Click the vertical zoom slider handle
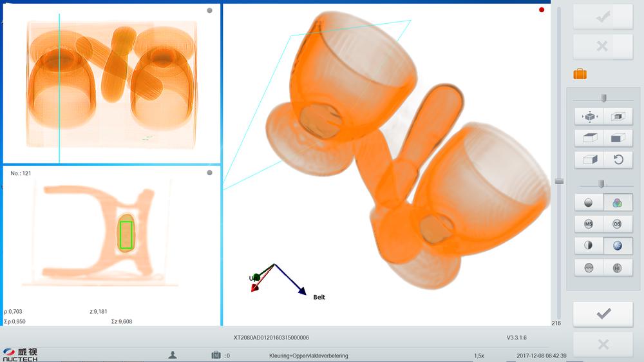644x362 pixels. tap(559, 181)
